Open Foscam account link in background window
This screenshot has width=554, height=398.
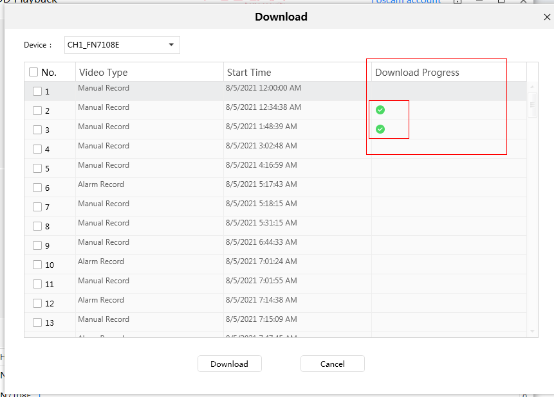coord(406,1)
